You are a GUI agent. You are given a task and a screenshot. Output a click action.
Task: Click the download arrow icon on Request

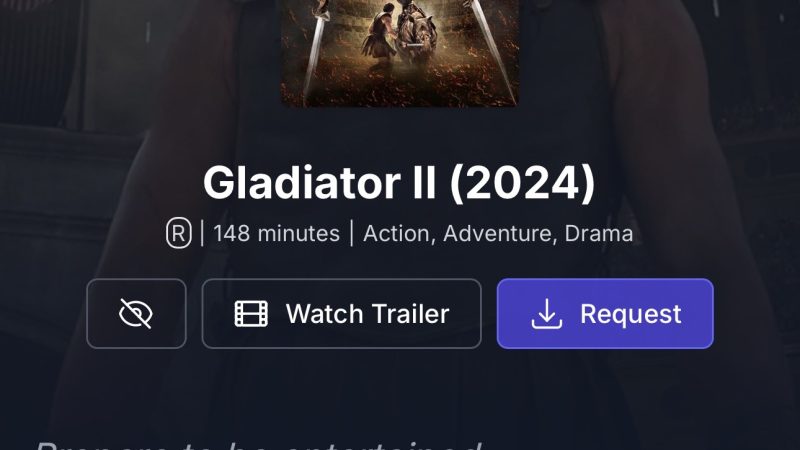[x=546, y=313]
